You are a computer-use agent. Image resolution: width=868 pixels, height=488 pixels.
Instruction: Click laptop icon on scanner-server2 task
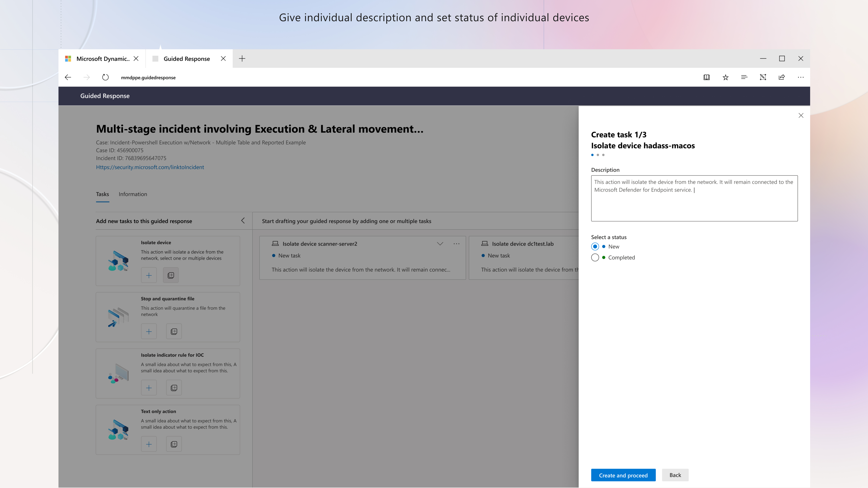[275, 244]
